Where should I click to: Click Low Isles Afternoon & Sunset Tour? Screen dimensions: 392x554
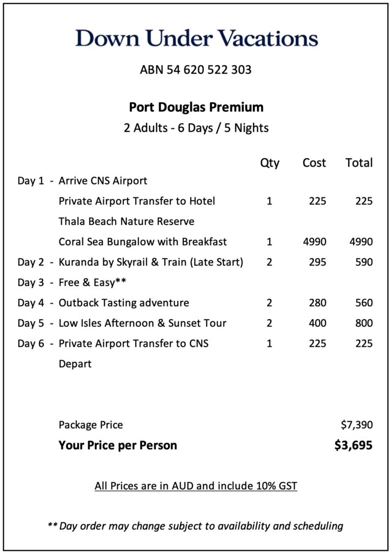point(142,324)
